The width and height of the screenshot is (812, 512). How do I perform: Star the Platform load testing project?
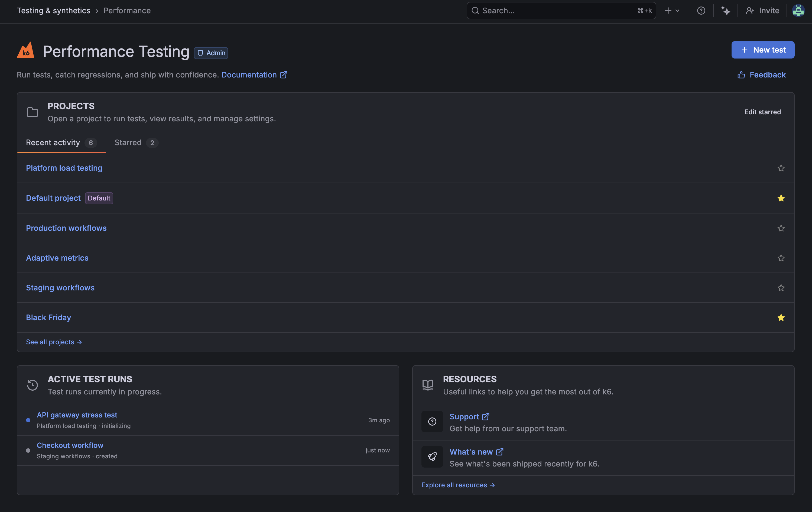point(781,168)
